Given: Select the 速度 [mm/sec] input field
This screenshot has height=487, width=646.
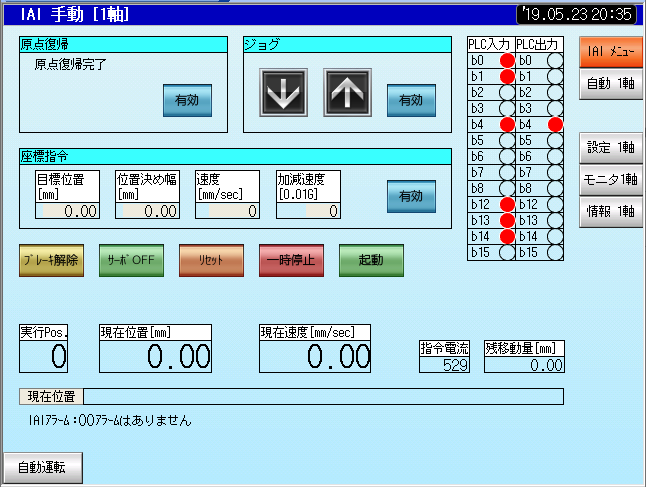Looking at the screenshot, I should [227, 211].
